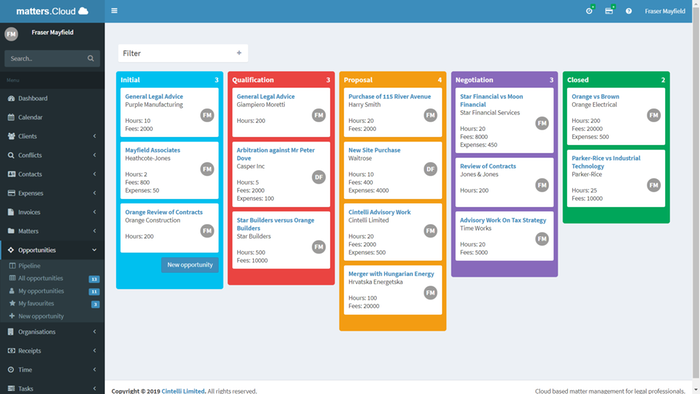The width and height of the screenshot is (700, 394).
Task: Select My favourites in Opportunities submenu
Action: pyautogui.click(x=36, y=303)
